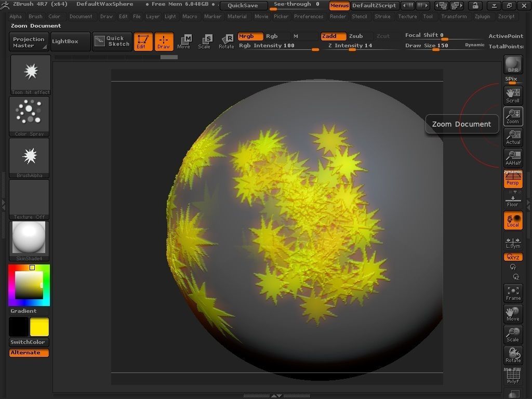Open the Preferences menu
Image resolution: width=532 pixels, height=399 pixels.
[309, 16]
